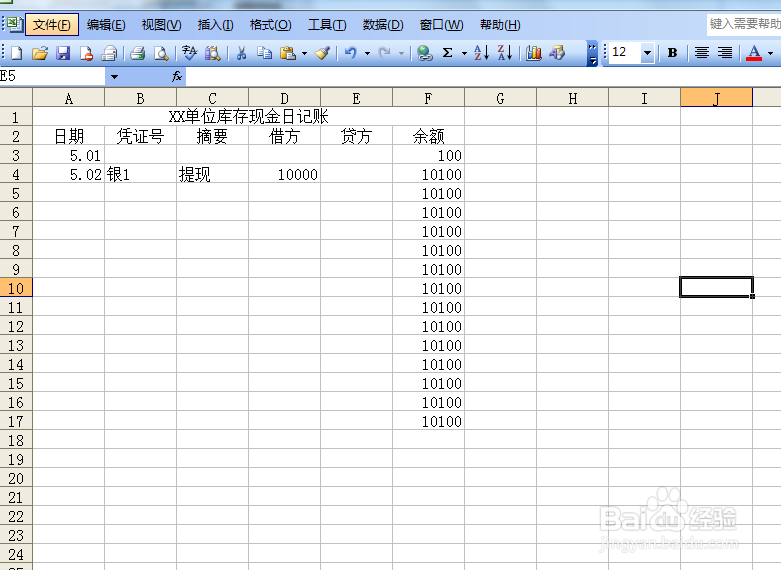The width and height of the screenshot is (781, 570).
Task: Open a file with the Open folder icon
Action: (40, 53)
